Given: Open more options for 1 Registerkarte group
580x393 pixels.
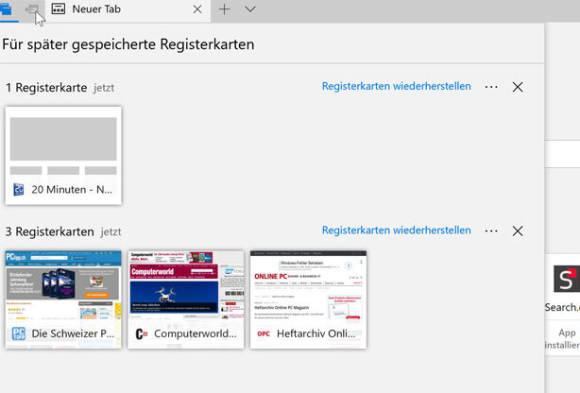Looking at the screenshot, I should coord(491,87).
